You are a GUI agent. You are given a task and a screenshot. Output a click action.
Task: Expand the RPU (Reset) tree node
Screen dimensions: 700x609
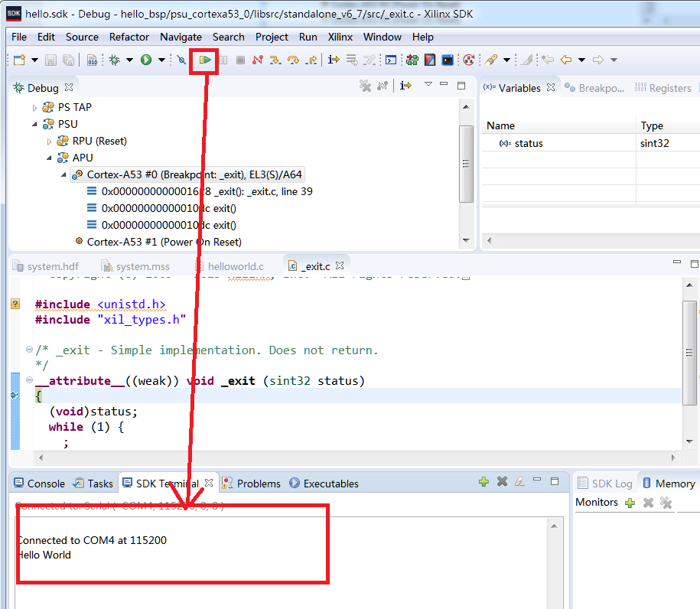48,140
